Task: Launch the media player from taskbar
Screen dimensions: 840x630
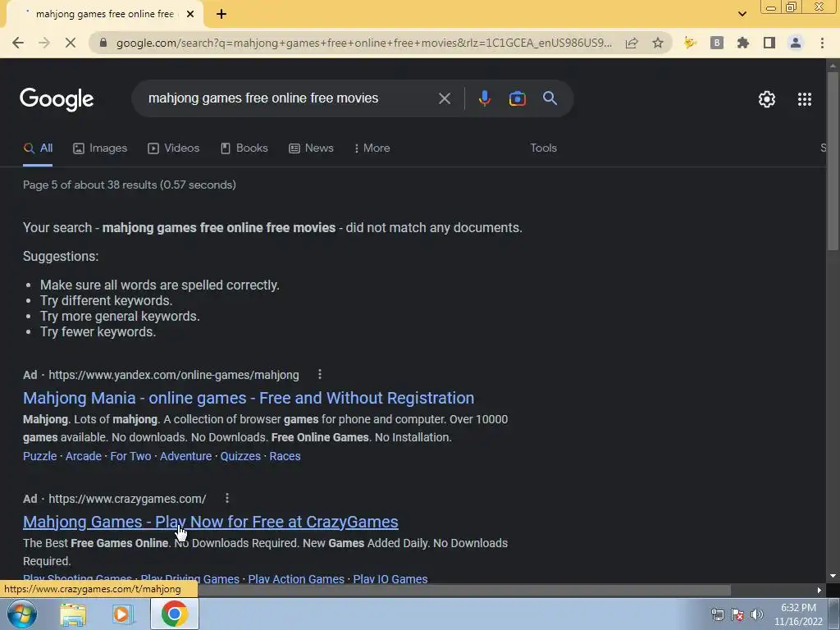Action: click(x=123, y=614)
